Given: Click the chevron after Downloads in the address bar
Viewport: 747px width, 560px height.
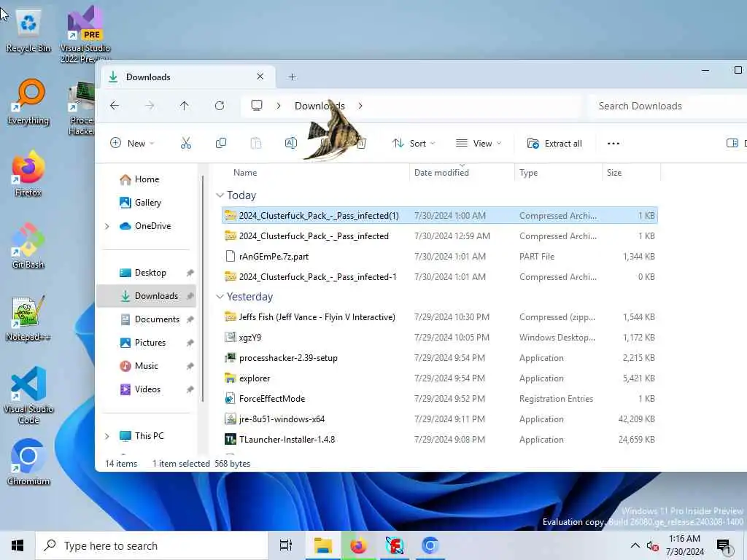Looking at the screenshot, I should [360, 106].
